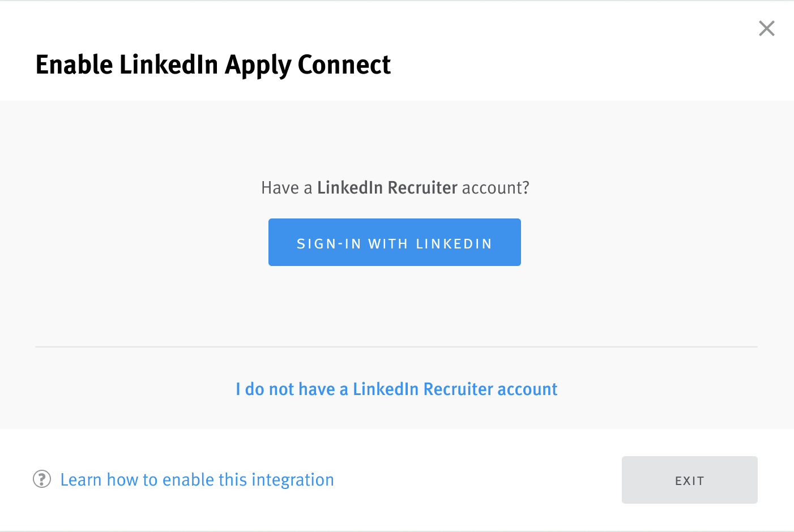Click the divider line above the account link
The image size is (794, 532).
tap(396, 346)
